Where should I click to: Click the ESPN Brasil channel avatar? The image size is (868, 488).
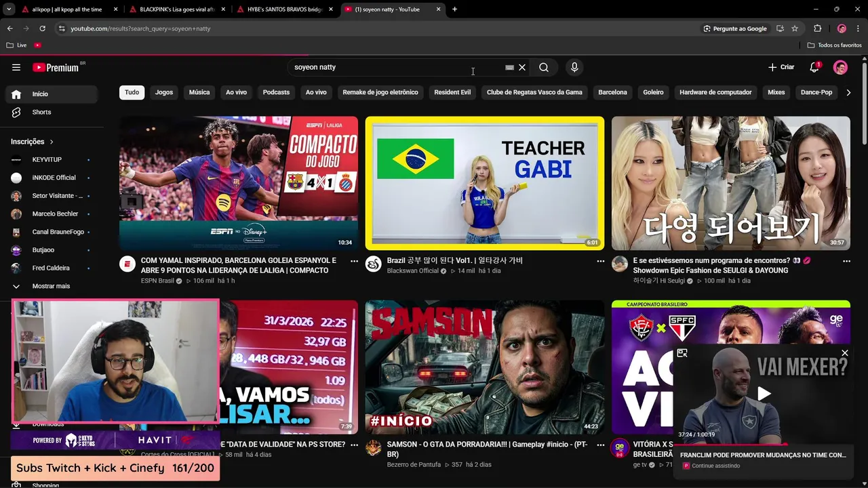click(x=127, y=264)
